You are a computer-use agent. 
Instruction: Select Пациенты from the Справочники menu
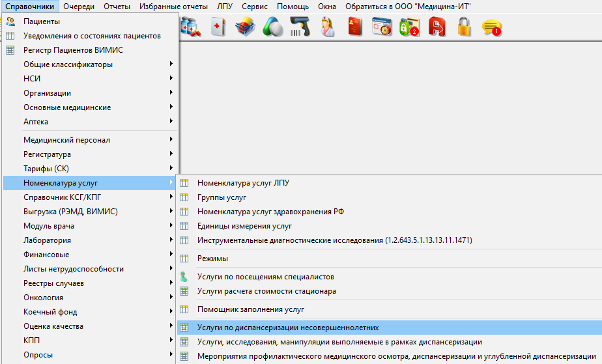tap(42, 21)
